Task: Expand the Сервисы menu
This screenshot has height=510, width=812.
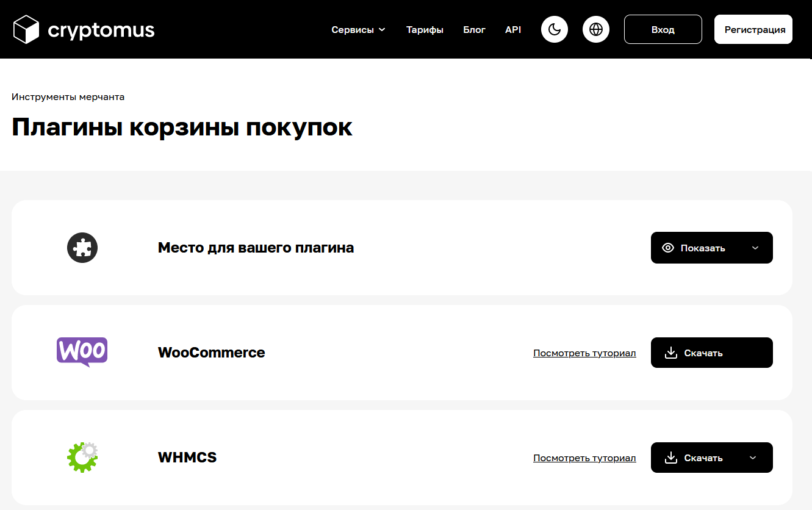Action: click(x=358, y=29)
